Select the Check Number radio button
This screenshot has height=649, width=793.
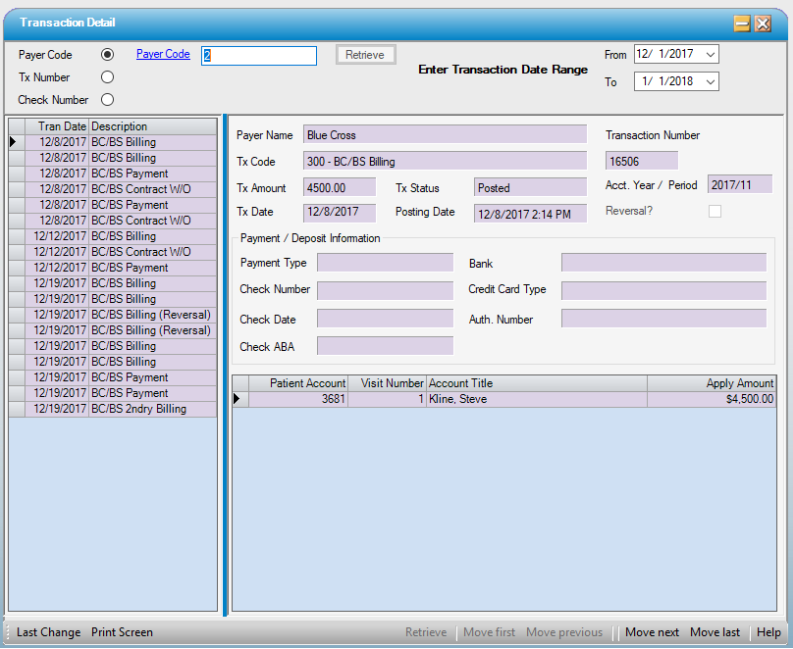coord(108,99)
